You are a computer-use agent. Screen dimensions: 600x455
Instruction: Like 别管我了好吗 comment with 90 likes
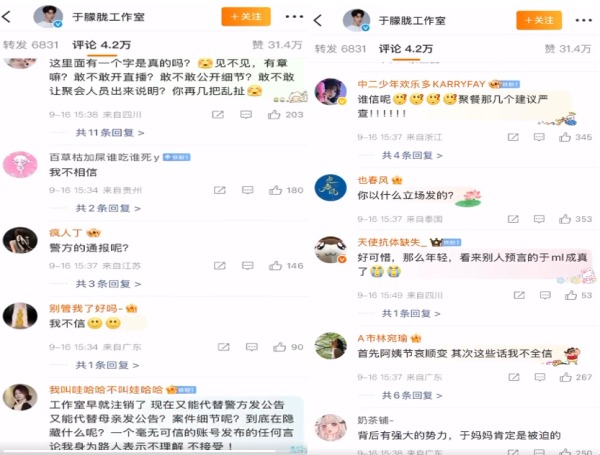point(279,347)
